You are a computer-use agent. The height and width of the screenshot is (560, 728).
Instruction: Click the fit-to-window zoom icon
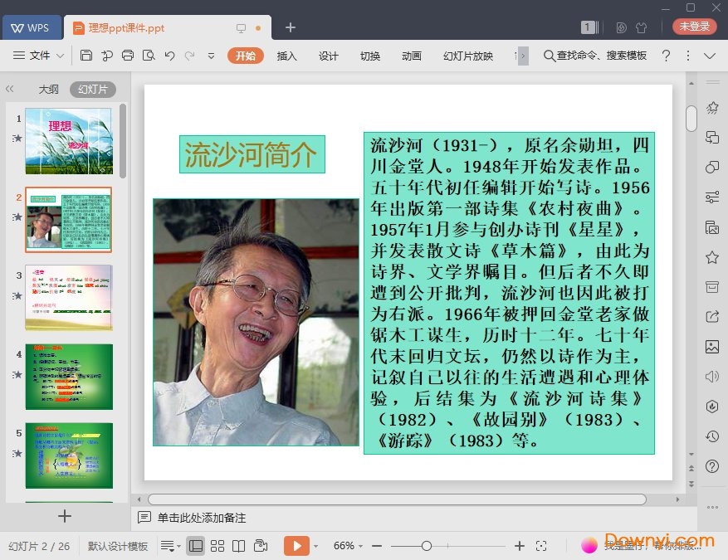point(541,546)
